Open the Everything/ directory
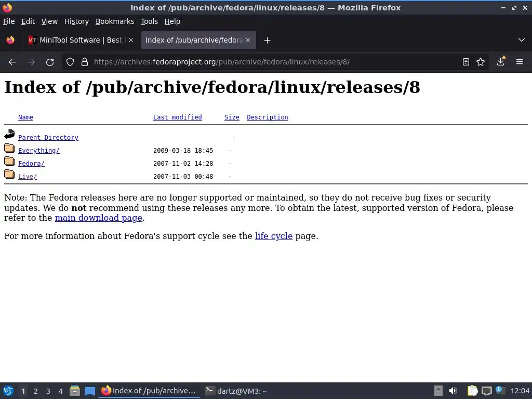 click(39, 151)
